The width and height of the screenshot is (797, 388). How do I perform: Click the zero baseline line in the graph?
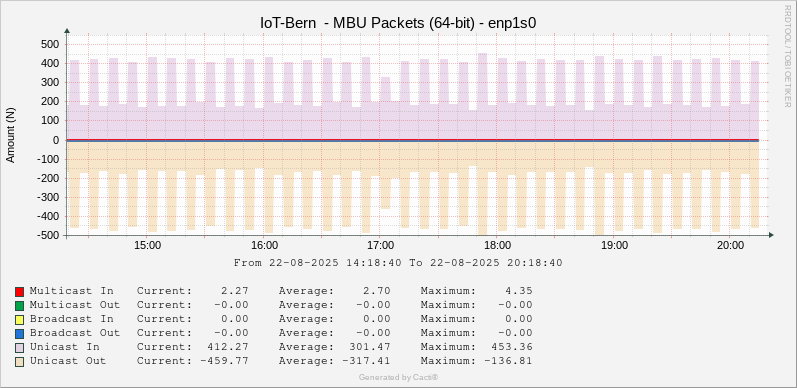(x=413, y=140)
